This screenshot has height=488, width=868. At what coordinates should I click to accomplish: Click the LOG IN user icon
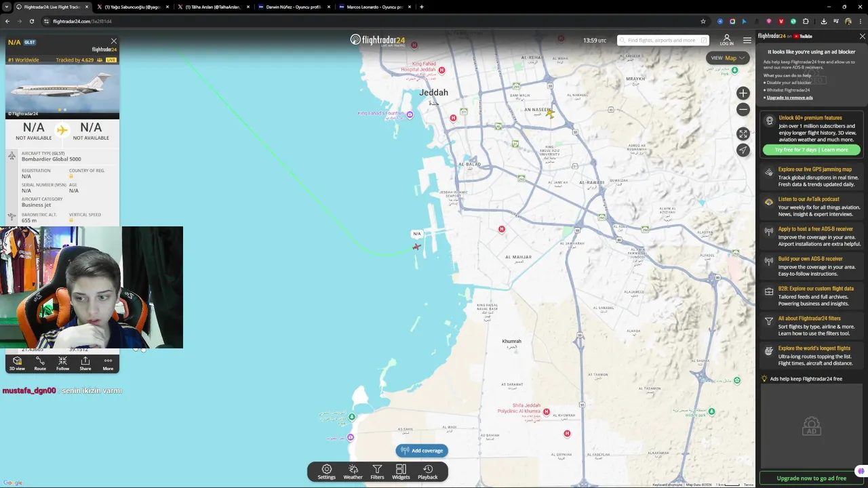tap(727, 40)
